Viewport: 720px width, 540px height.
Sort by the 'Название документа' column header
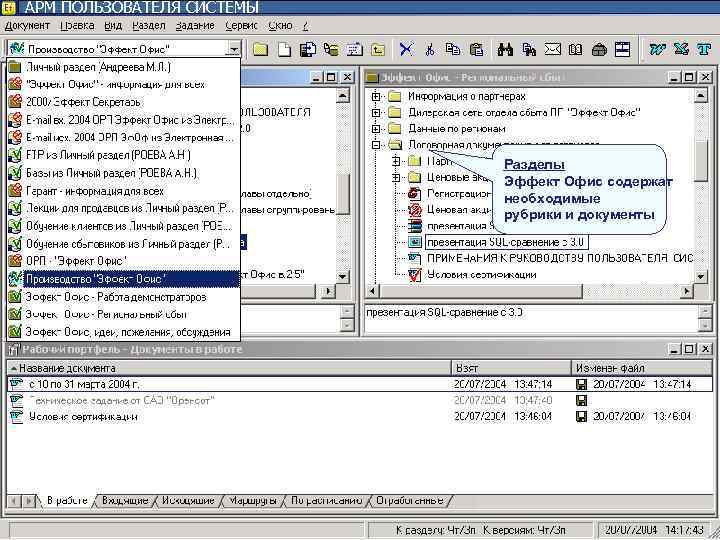pyautogui.click(x=229, y=368)
